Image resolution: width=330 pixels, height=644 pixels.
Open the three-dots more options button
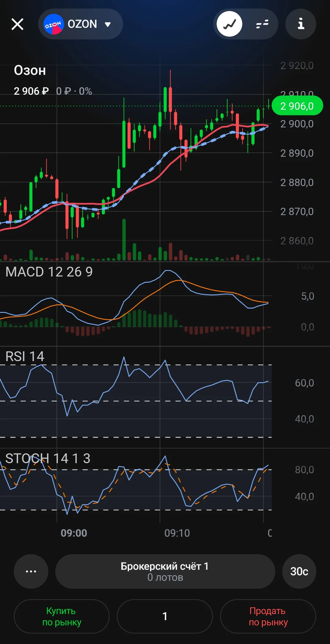(x=31, y=571)
